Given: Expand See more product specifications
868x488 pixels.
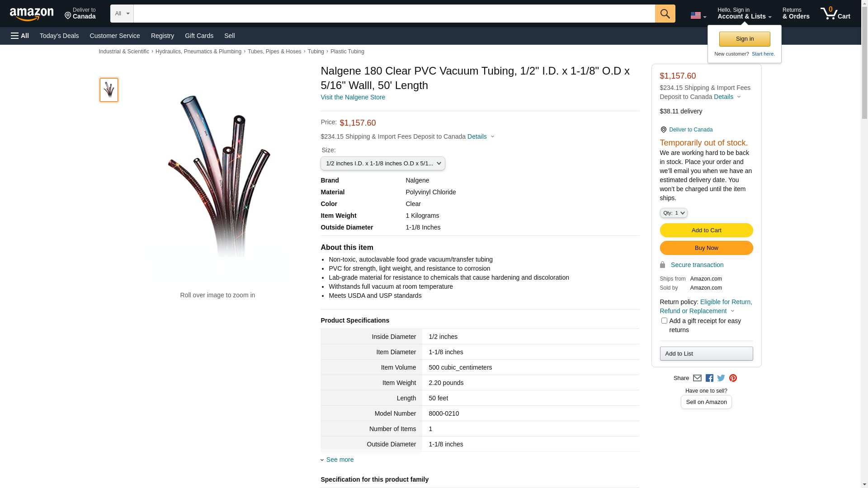Looking at the screenshot, I should (340, 460).
